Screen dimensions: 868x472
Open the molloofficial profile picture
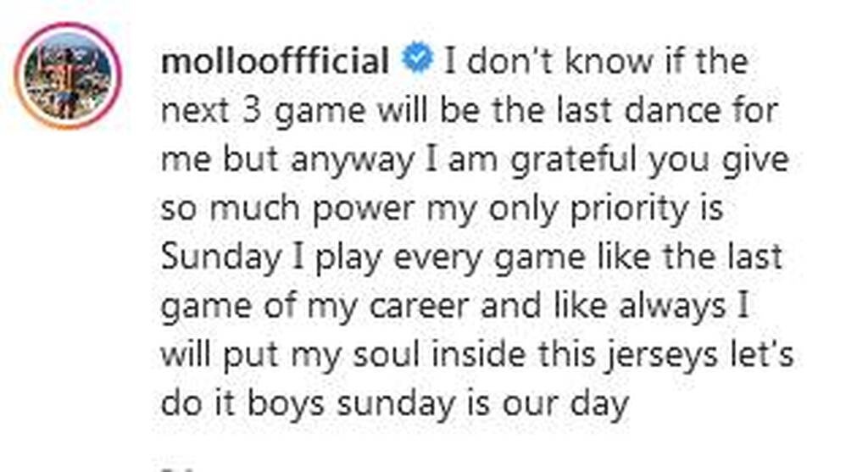[x=68, y=76]
